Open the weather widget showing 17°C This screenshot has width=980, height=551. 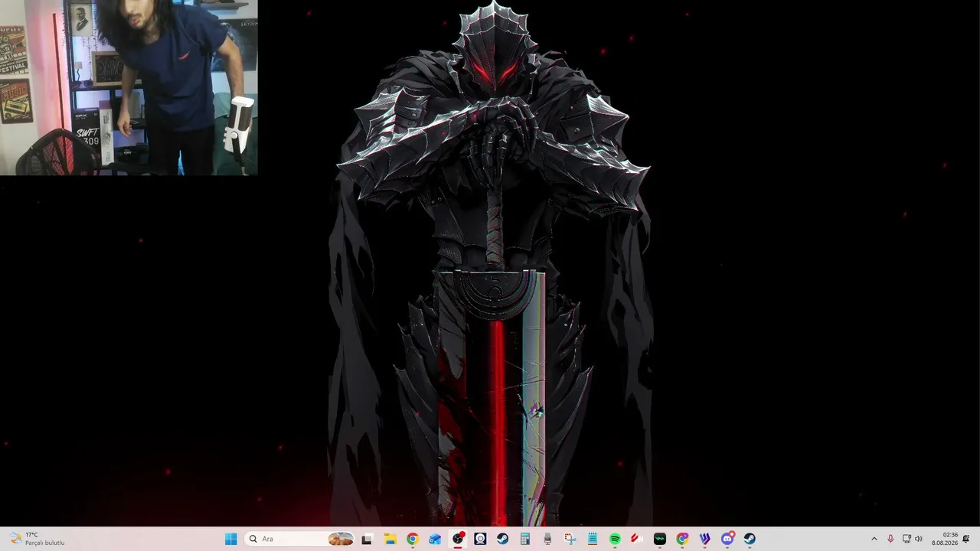click(37, 539)
